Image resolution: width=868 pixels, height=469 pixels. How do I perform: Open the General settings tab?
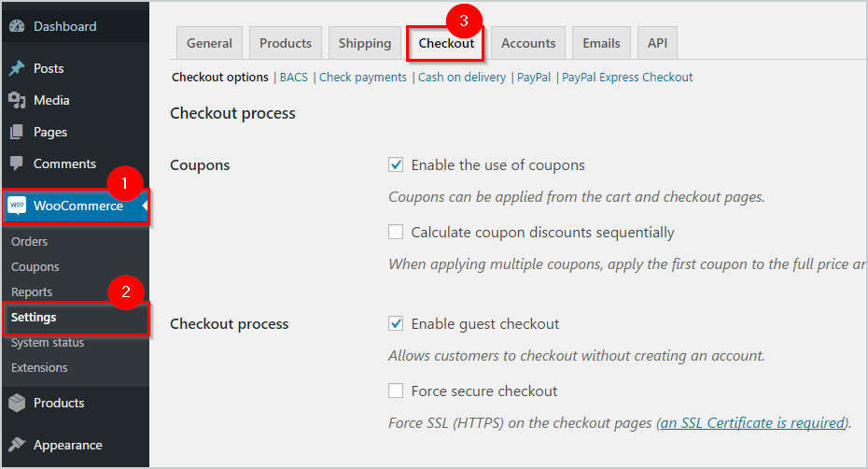coord(209,43)
